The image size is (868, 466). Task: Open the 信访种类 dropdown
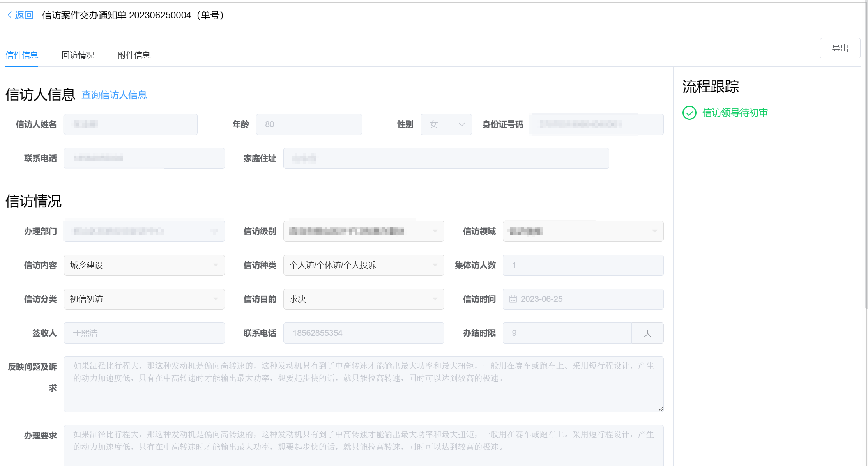pos(363,265)
